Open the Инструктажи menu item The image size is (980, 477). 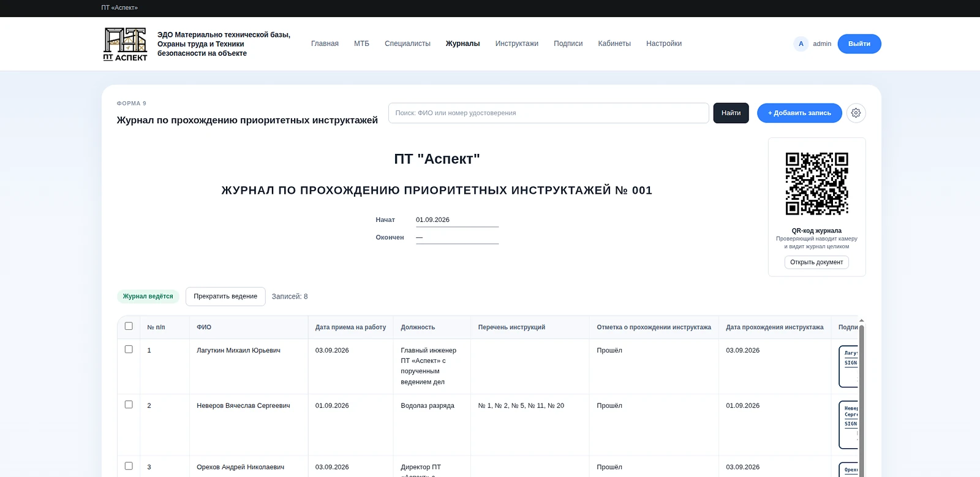click(517, 44)
